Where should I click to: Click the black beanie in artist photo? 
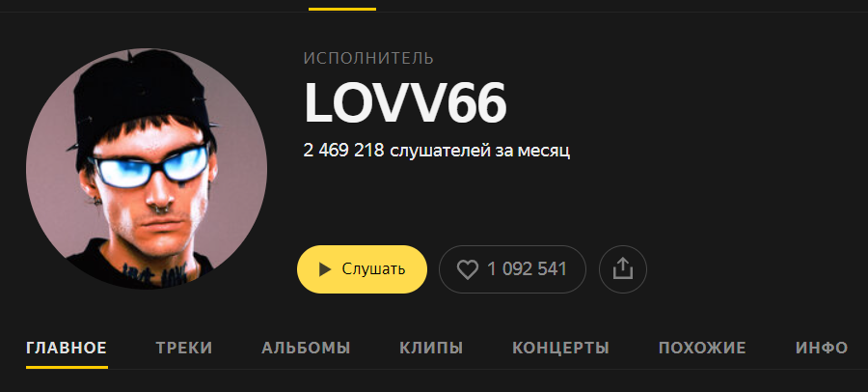point(141,97)
